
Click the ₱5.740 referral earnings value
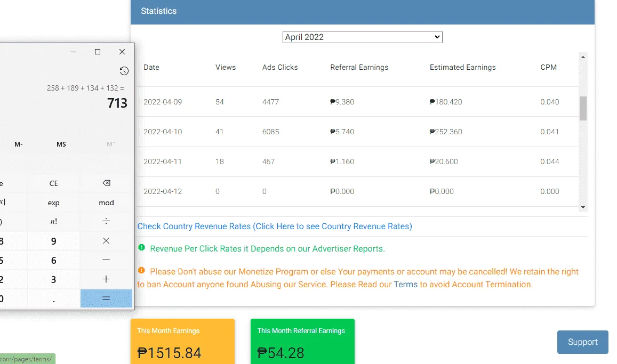coord(342,132)
